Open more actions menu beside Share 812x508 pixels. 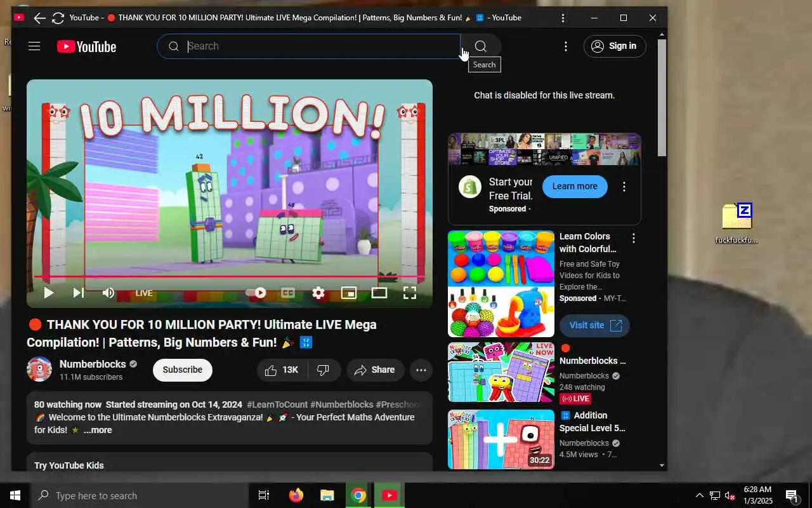pyautogui.click(x=421, y=370)
